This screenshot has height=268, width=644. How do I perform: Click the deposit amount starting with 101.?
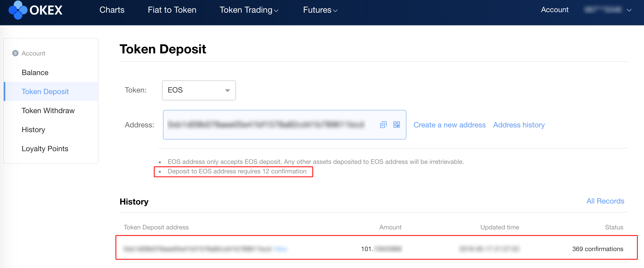click(382, 249)
